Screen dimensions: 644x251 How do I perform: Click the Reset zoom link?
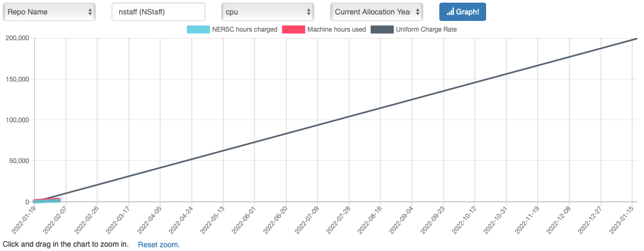tap(158, 245)
